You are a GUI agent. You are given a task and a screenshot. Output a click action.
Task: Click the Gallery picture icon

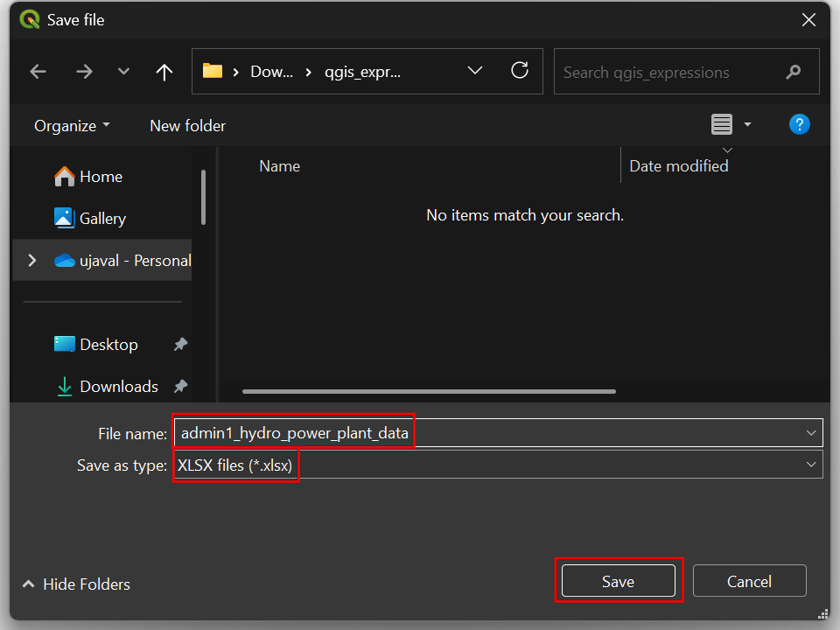click(64, 218)
